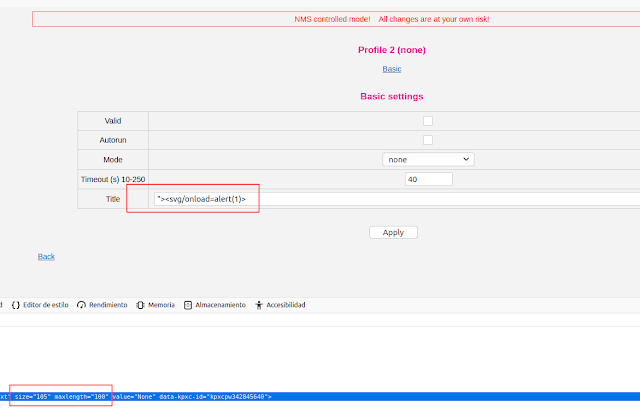Click the Timeout (s) 10-250 label
Viewport: 640px width, 408px height.
[113, 179]
